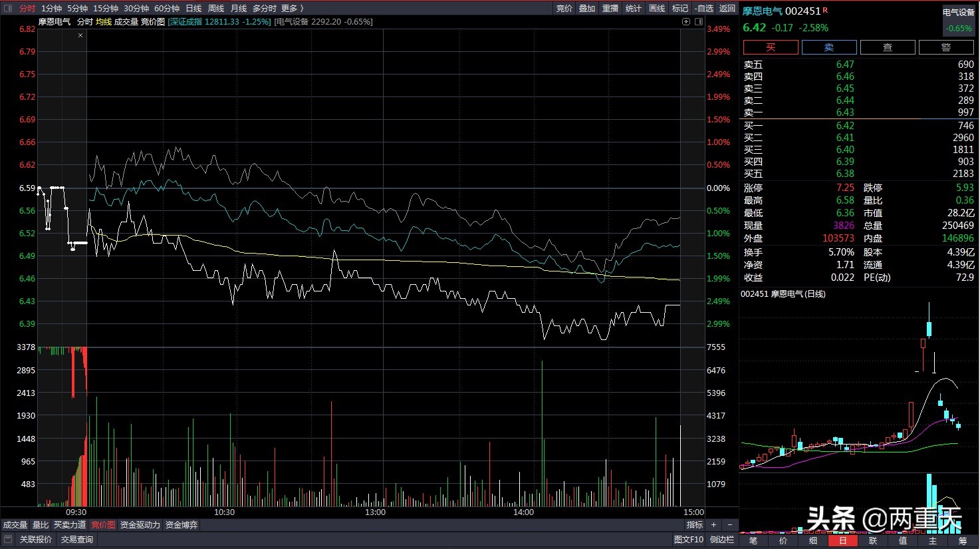Viewport: 980px width, 549px height.
Task: Select the 30分钟 period tab
Action: click(x=136, y=8)
